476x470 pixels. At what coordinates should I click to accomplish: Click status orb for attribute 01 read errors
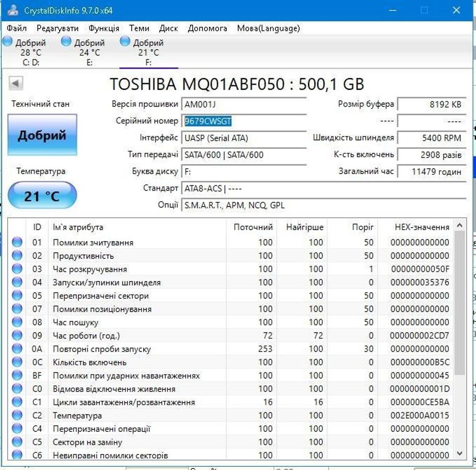pos(17,242)
